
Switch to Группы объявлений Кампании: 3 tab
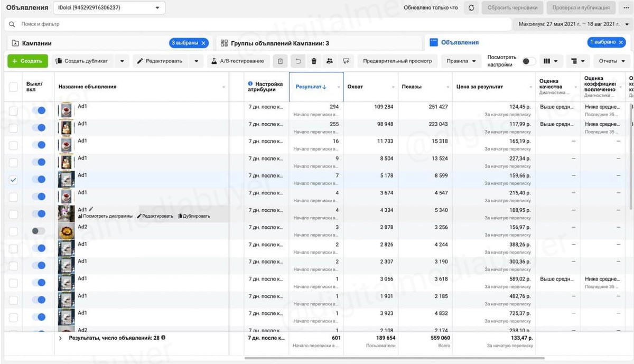(319, 43)
